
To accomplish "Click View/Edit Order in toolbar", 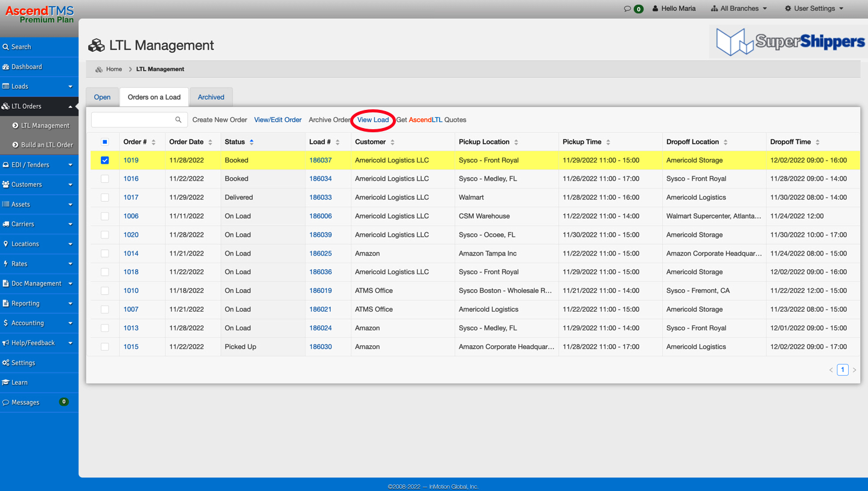I will (278, 120).
